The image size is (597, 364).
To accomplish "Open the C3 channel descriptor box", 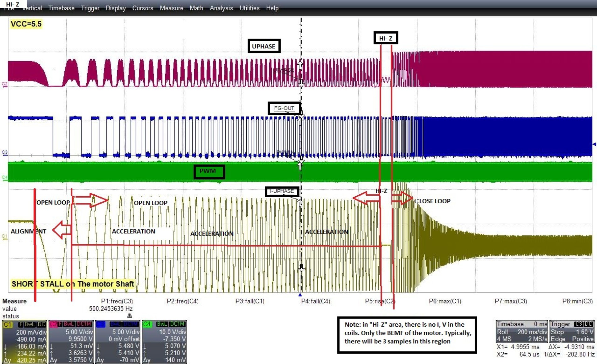I will pyautogui.click(x=118, y=342).
